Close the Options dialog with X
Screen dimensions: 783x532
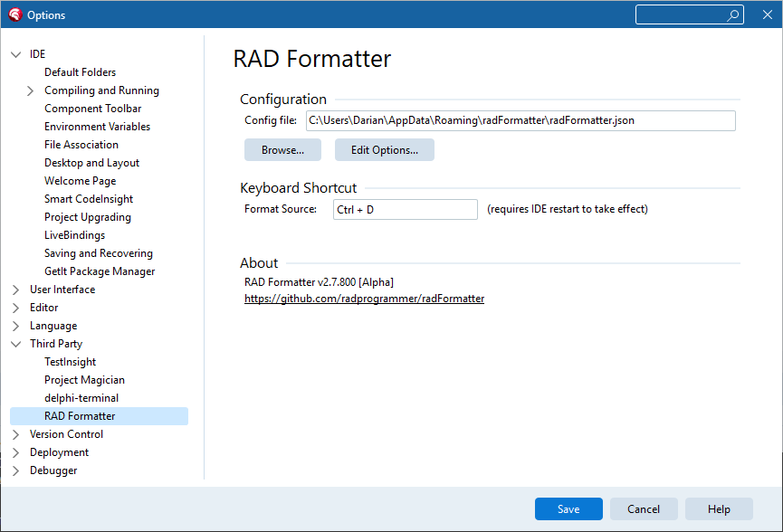point(768,15)
